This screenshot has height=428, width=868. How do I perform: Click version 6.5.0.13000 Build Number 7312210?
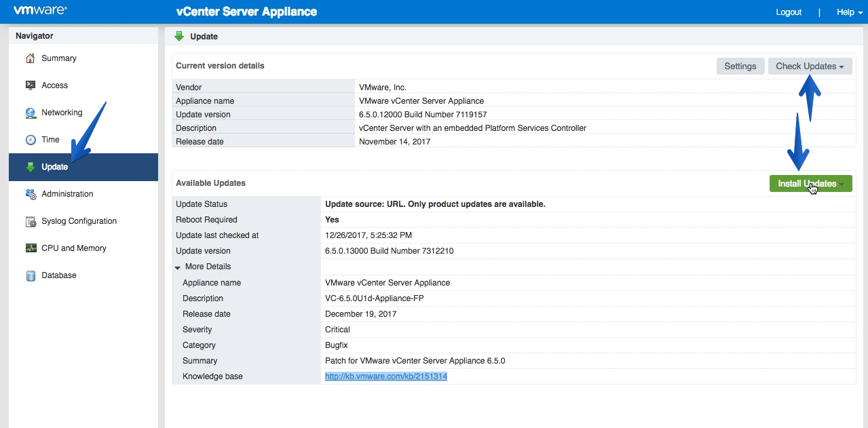point(389,251)
